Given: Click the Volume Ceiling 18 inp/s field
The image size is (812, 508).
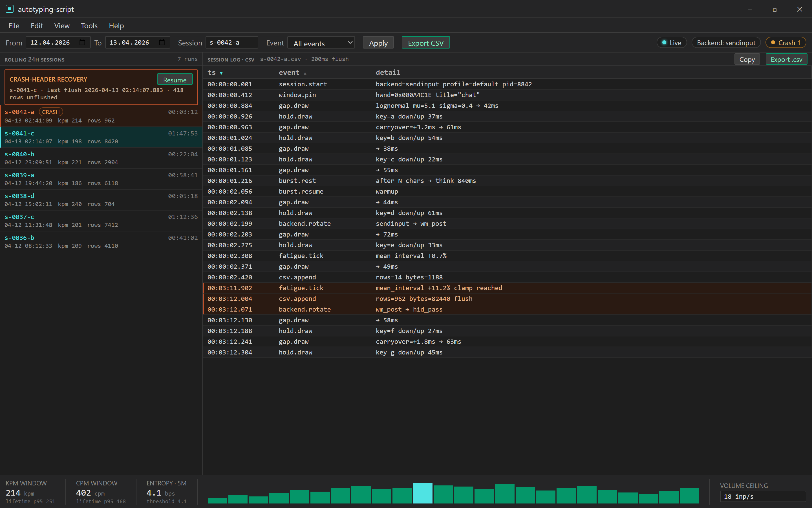Looking at the screenshot, I should [763, 496].
